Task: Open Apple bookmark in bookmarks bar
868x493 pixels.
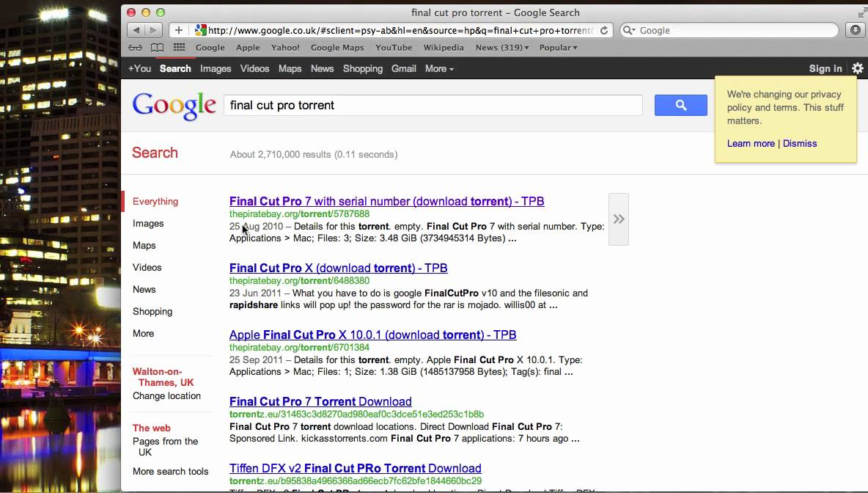Action: click(248, 48)
